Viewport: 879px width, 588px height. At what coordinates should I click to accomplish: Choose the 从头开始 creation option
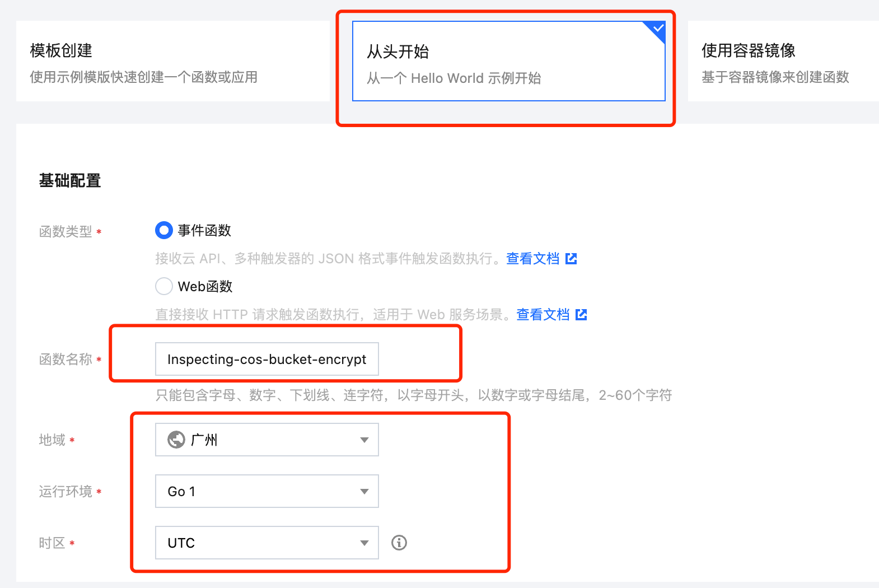click(508, 62)
